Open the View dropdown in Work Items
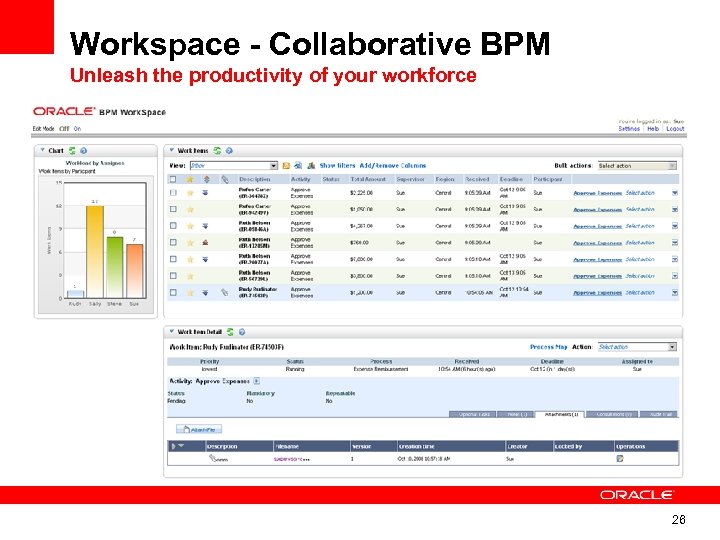The width and height of the screenshot is (720, 540). [x=234, y=166]
